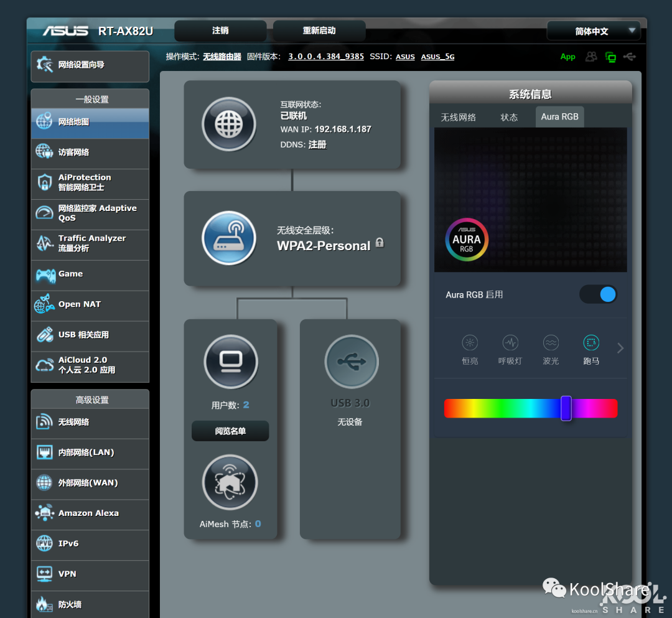Image resolution: width=672 pixels, height=618 pixels.
Task: Click the green network clients status icon
Action: coord(611,57)
